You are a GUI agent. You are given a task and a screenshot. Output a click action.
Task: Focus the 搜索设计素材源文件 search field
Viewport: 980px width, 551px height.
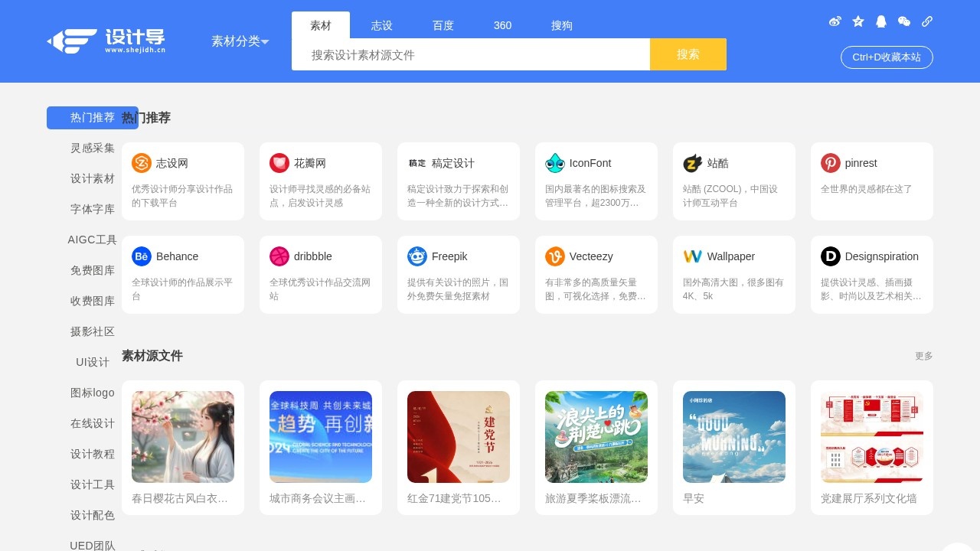click(471, 54)
